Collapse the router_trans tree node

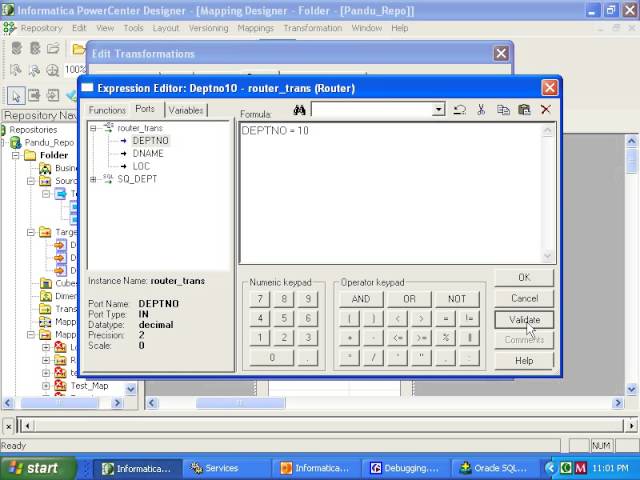pyautogui.click(x=93, y=128)
